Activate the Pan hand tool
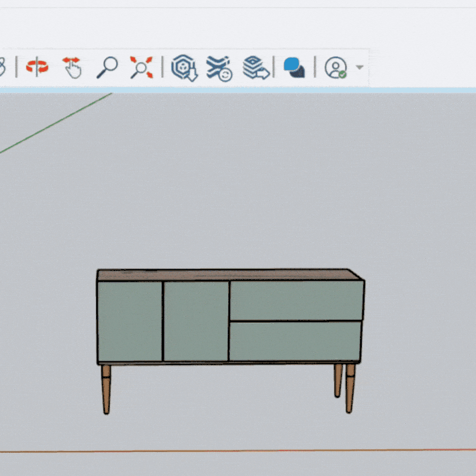Image resolution: width=476 pixels, height=476 pixels. click(x=72, y=68)
